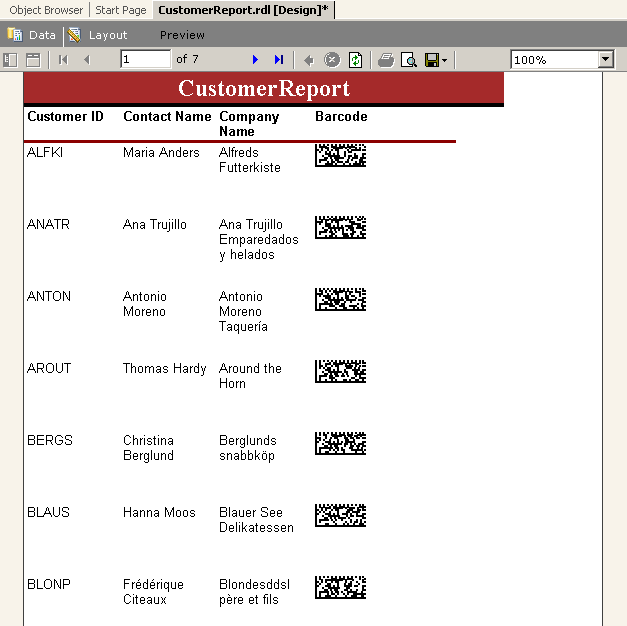627x626 pixels.
Task: Click the Contact Name column header
Action: (x=167, y=116)
